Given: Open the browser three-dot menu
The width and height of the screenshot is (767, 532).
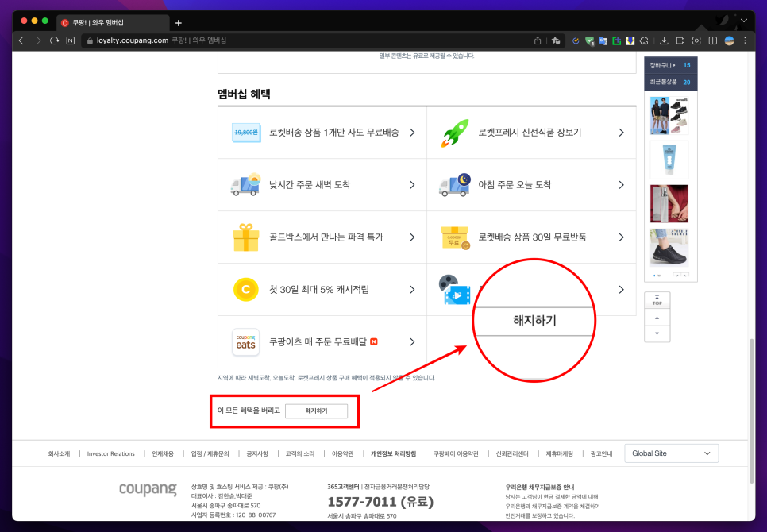Looking at the screenshot, I should click(745, 40).
